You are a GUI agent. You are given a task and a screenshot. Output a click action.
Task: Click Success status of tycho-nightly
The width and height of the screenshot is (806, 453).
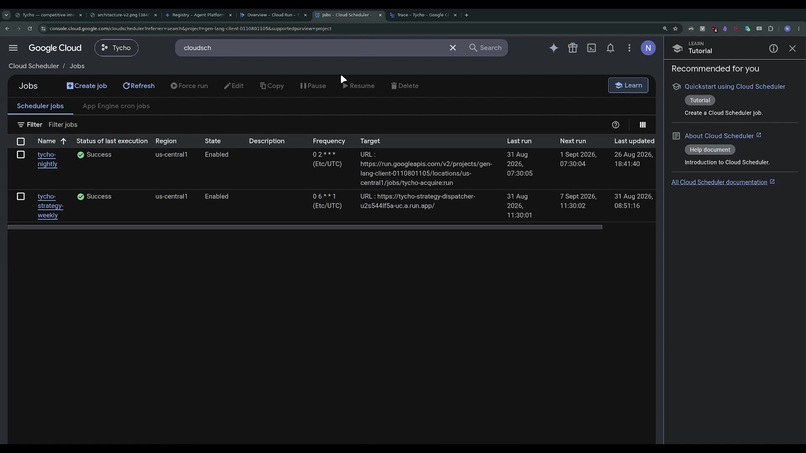point(94,154)
